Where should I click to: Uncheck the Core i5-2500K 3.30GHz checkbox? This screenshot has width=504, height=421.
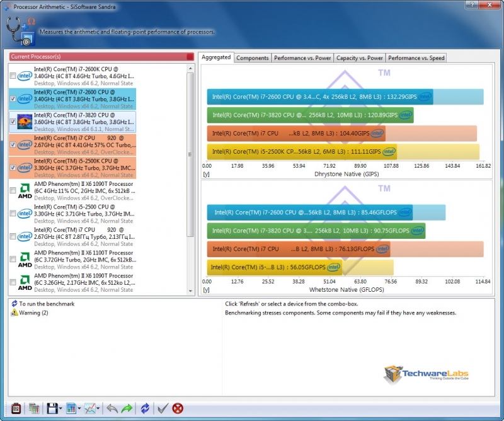[13, 168]
